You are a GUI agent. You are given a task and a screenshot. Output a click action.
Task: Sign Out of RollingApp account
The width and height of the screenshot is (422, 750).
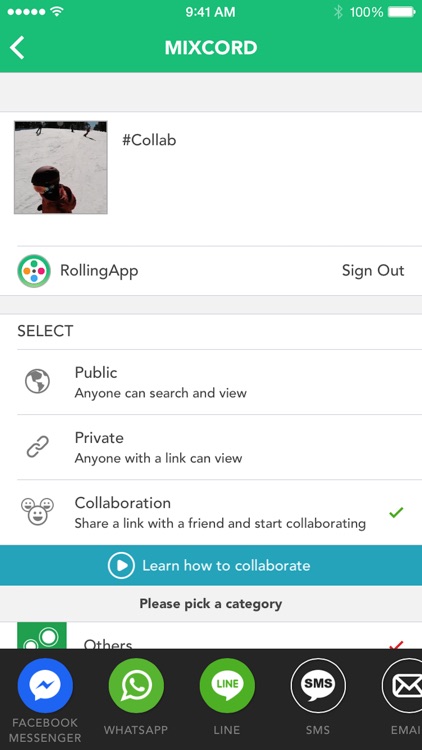[x=373, y=271]
